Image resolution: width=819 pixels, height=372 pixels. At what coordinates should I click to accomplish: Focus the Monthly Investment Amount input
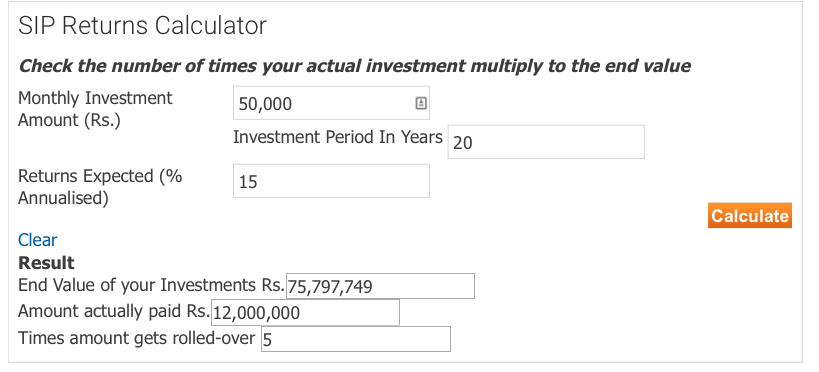331,103
